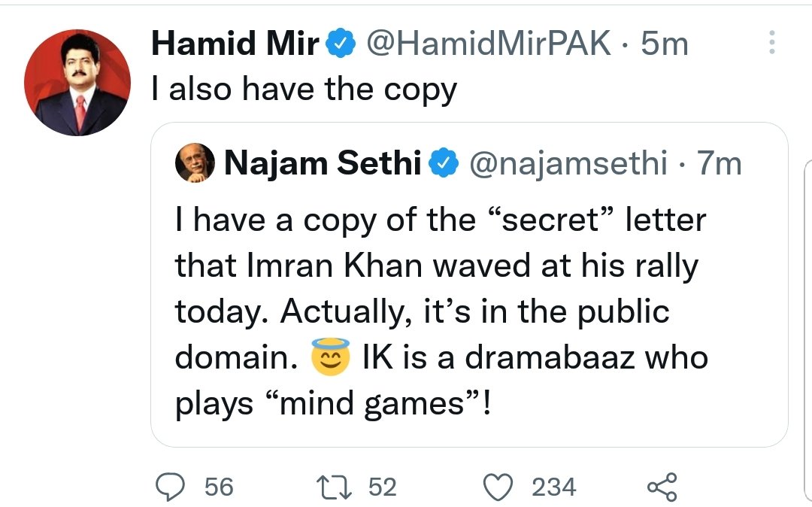Open the three-dot more options menu
812x507 pixels.
[x=771, y=42]
